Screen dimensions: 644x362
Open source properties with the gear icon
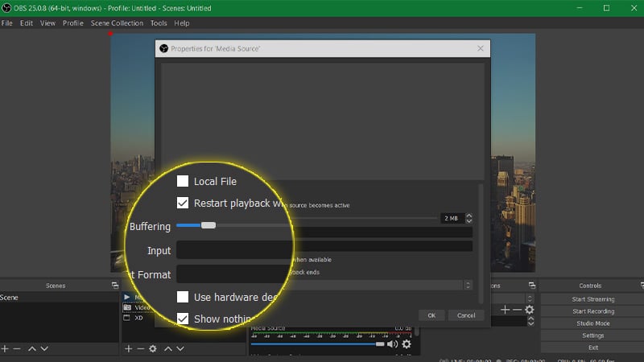(153, 348)
